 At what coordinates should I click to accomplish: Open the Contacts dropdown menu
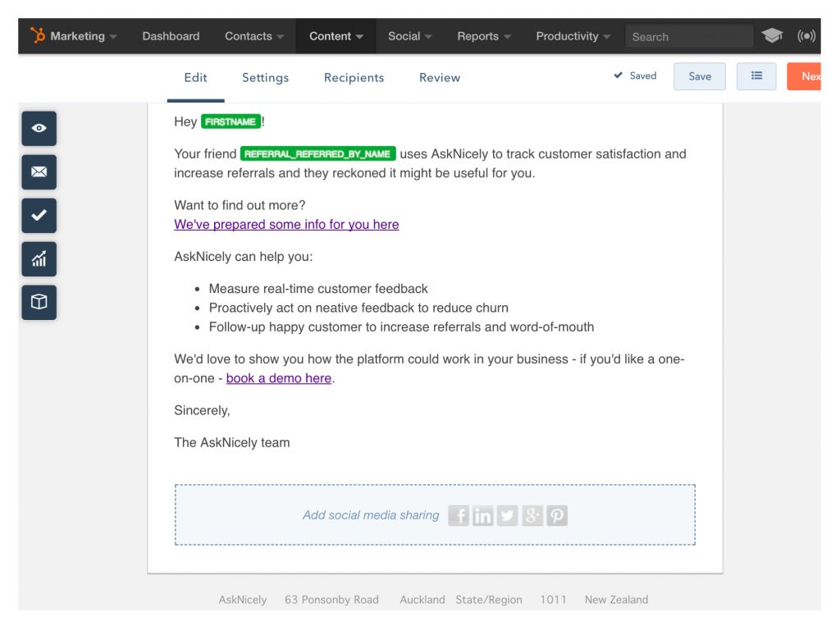click(x=254, y=36)
